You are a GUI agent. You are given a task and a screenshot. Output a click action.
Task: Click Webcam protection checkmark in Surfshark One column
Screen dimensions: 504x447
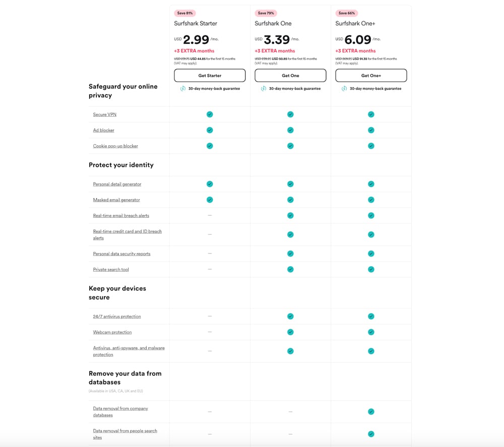tap(290, 332)
